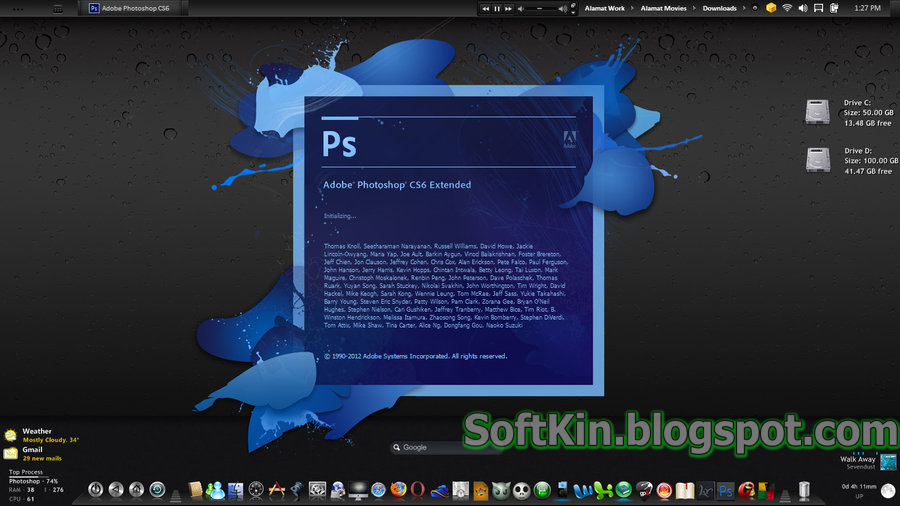Click the orange cube tray icon
The width and height of the screenshot is (900, 506).
pos(771,8)
